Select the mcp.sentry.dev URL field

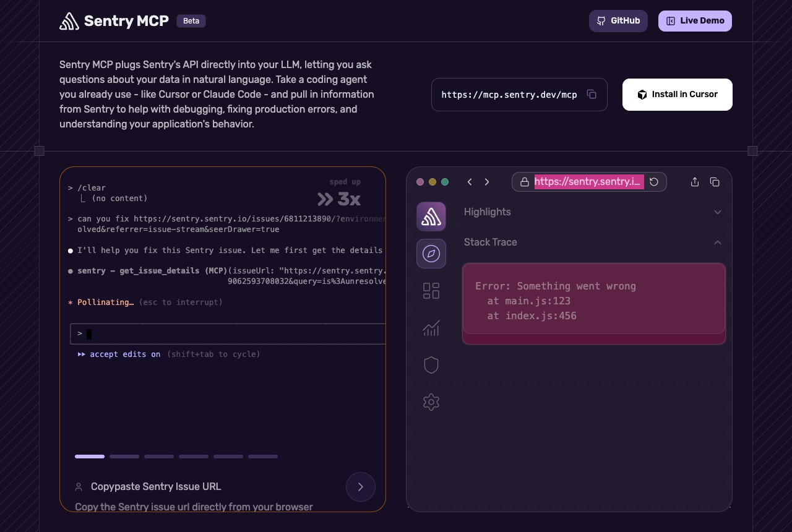point(519,95)
